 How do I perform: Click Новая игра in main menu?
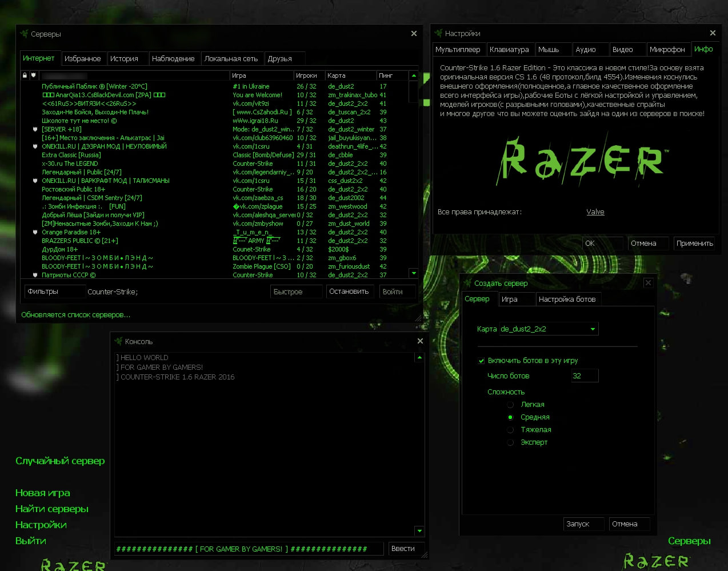pyautogui.click(x=43, y=493)
